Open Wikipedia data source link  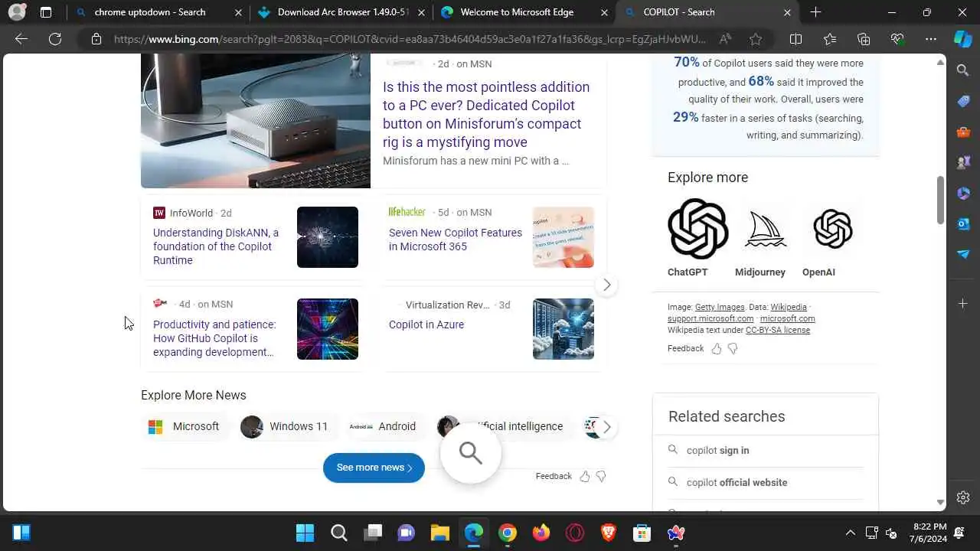[x=789, y=307]
